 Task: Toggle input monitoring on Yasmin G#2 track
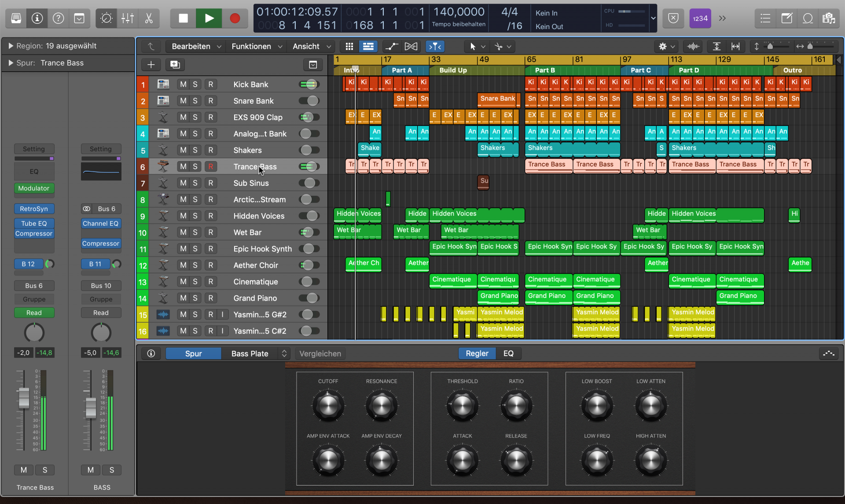tap(223, 314)
